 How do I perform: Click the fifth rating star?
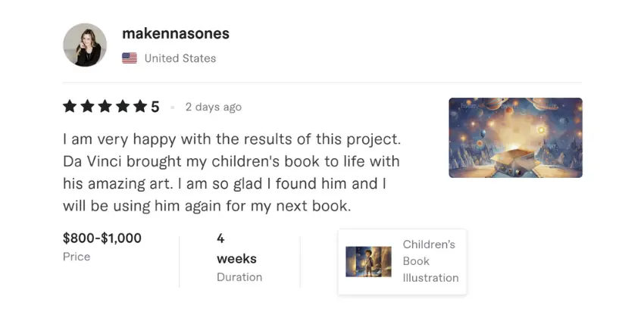point(140,107)
